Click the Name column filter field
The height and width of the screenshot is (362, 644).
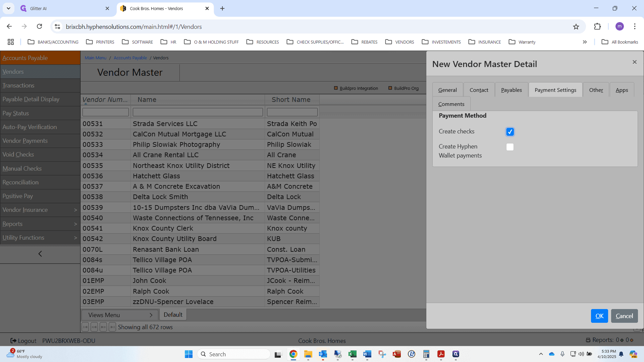[198, 112]
